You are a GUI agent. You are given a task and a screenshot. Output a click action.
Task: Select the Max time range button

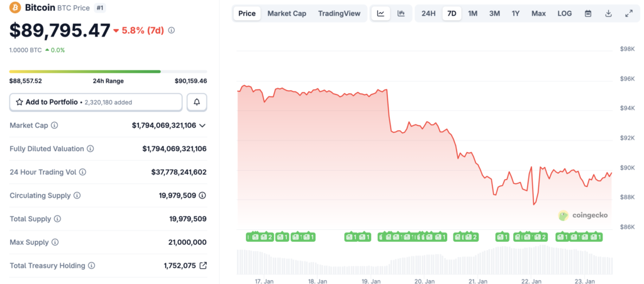[x=538, y=13]
